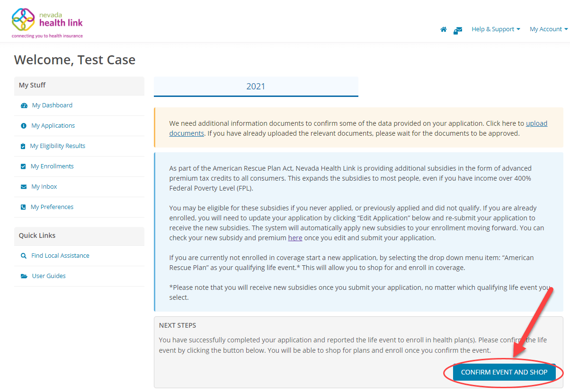This screenshot has height=392, width=570.
Task: Open My Dashboard link
Action: [x=52, y=105]
